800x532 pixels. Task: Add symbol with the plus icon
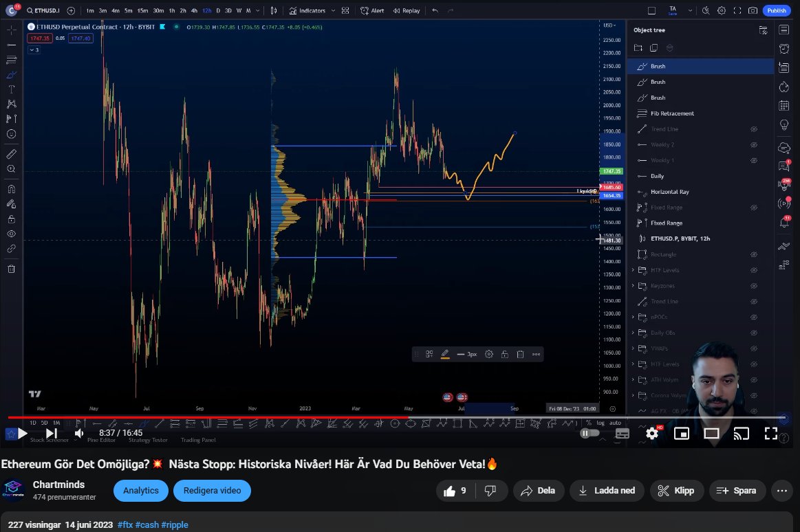(71, 11)
